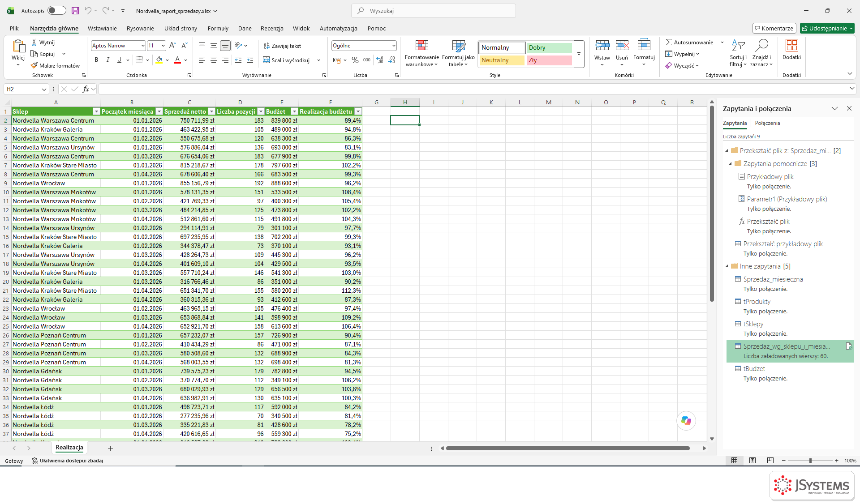This screenshot has width=860, height=504.
Task: Collapse the Inne zapytania folder
Action: tap(727, 266)
